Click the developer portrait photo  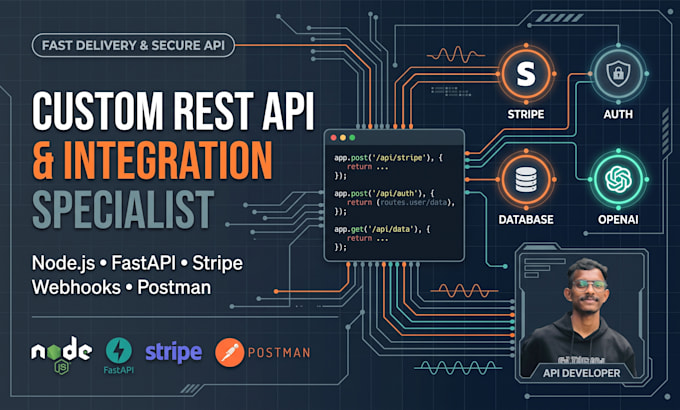[x=579, y=317]
